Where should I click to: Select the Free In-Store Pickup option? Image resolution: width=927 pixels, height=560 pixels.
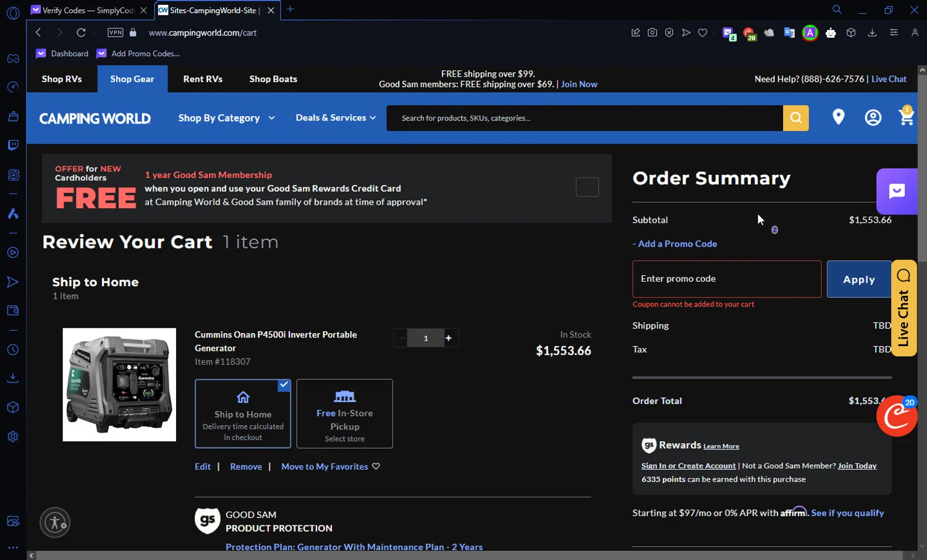[x=345, y=414]
